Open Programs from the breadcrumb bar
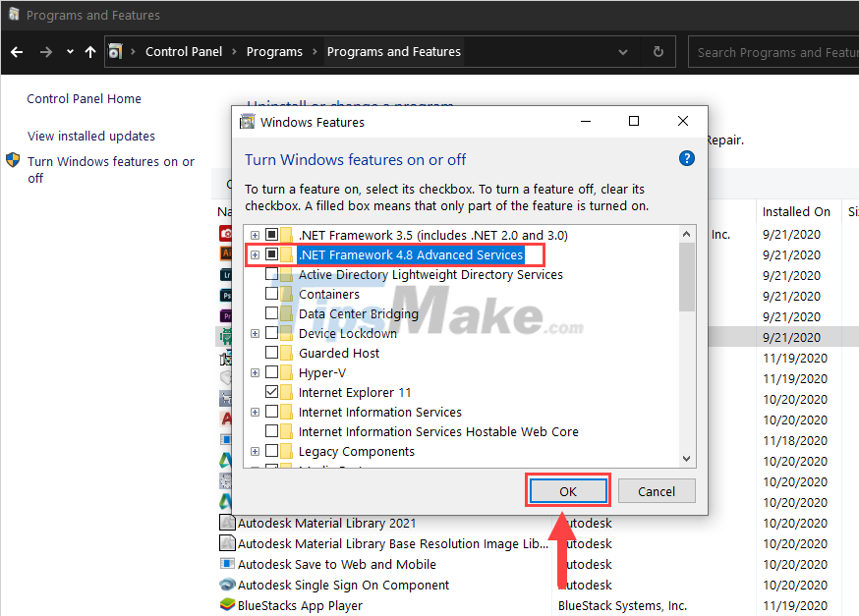859x616 pixels. click(x=274, y=51)
